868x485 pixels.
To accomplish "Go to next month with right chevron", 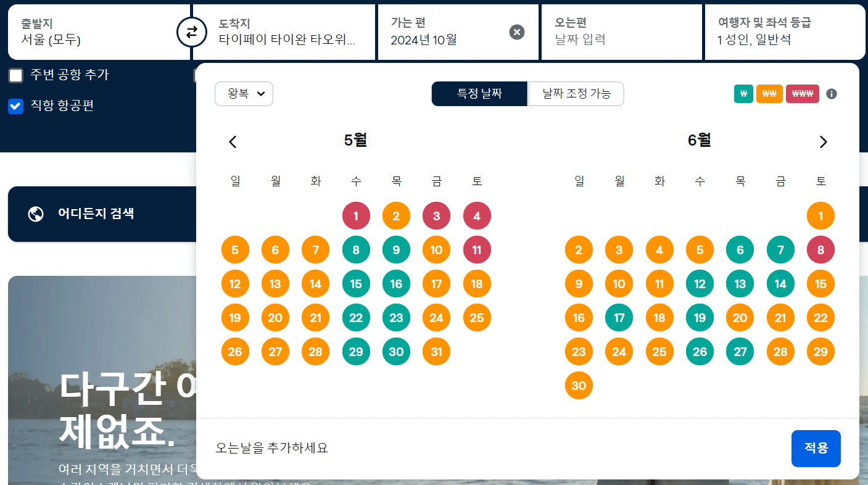I will click(x=823, y=141).
